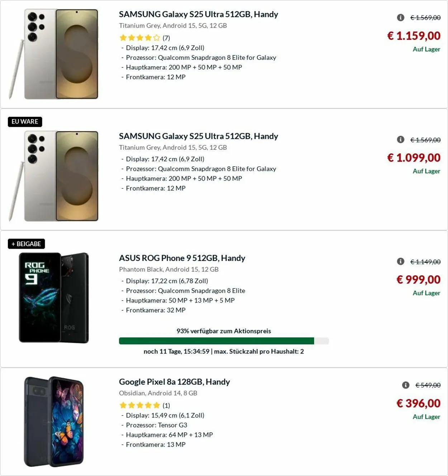This screenshot has width=448, height=476.
Task: Click info icon next to €1.149,00 price
Action: click(x=401, y=261)
